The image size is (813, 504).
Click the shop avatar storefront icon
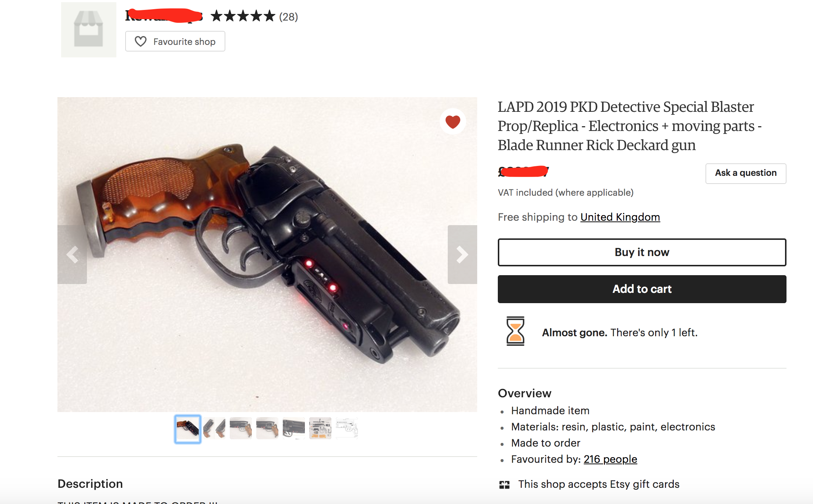click(x=88, y=29)
